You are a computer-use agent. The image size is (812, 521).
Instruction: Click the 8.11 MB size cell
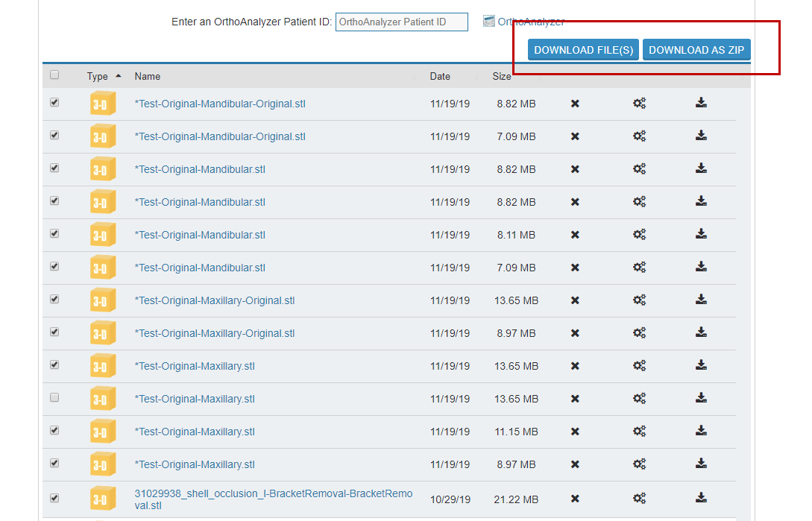click(516, 235)
